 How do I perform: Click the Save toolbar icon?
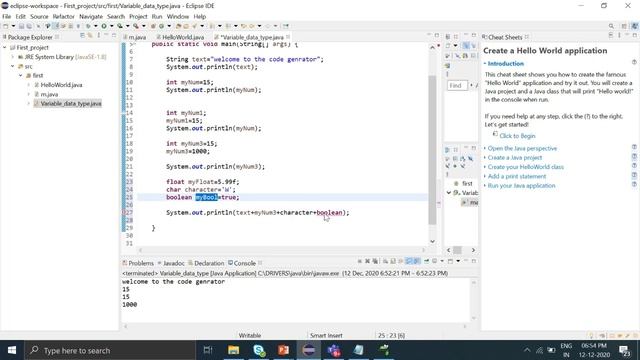click(21, 26)
